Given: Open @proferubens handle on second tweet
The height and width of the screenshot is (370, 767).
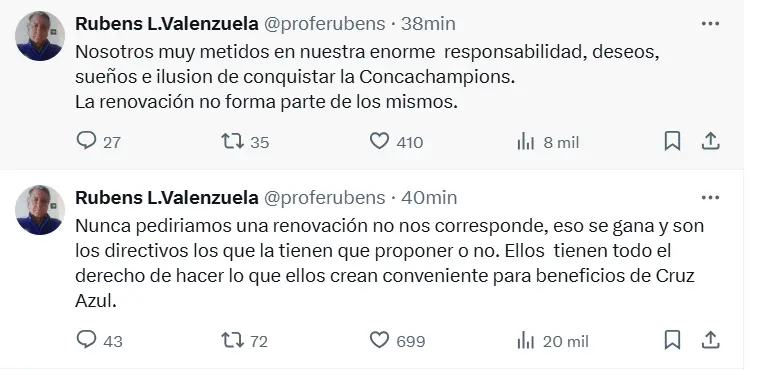Looking at the screenshot, I should pos(325,198).
